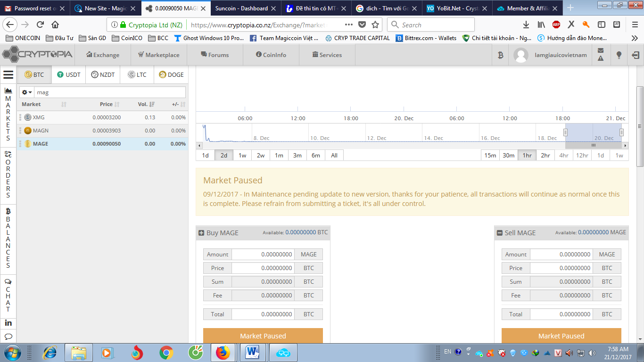Open the Bittrex.com - Wallets bookmark

pos(426,38)
